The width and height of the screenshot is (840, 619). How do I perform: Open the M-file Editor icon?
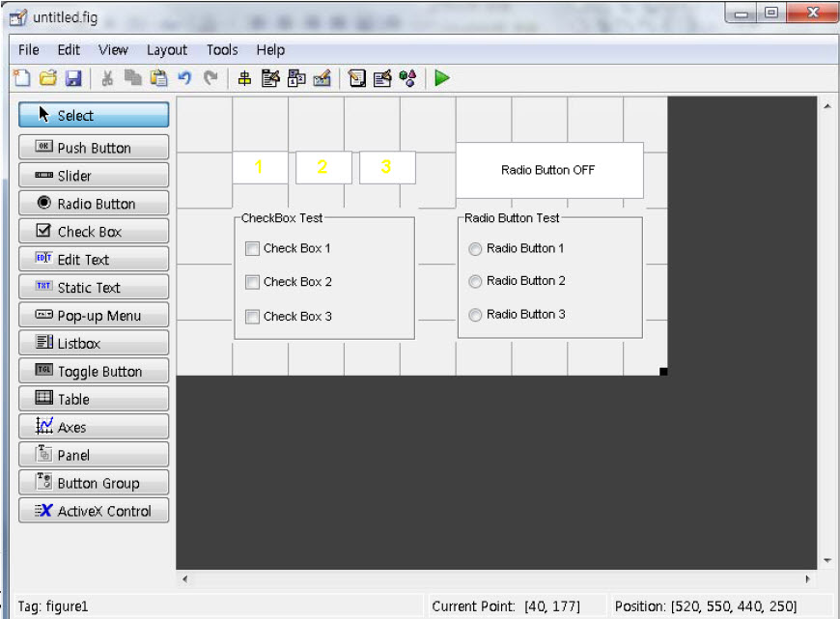(357, 78)
